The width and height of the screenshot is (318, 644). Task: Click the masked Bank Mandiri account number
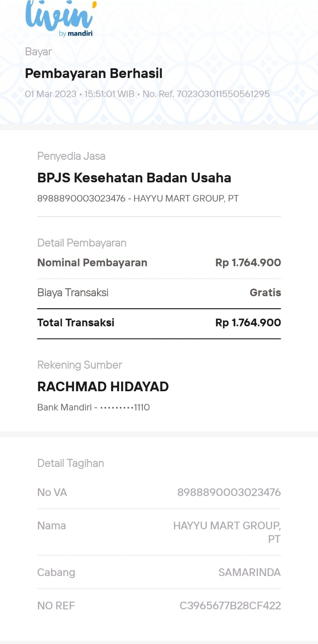(x=125, y=407)
